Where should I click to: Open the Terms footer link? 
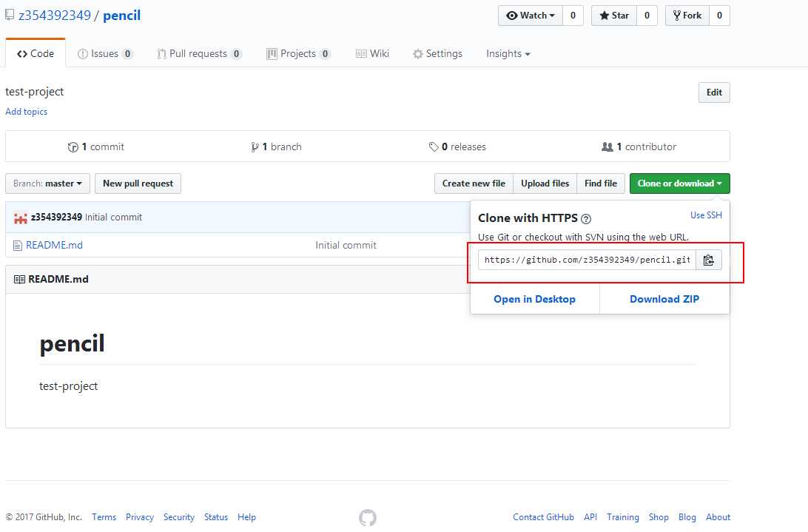104,517
